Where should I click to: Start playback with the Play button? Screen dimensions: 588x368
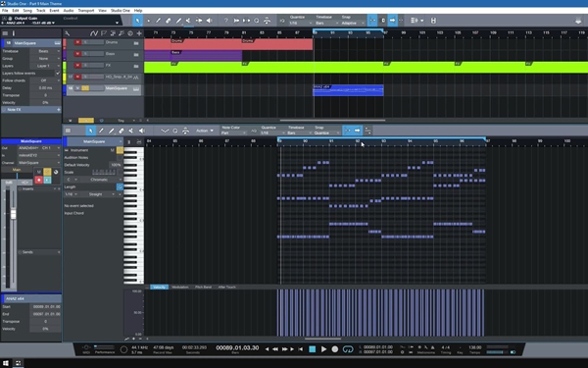pyautogui.click(x=323, y=349)
